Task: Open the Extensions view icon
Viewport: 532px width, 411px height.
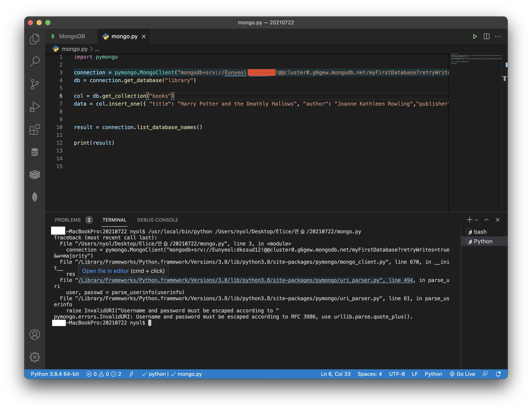Action: tap(35, 129)
